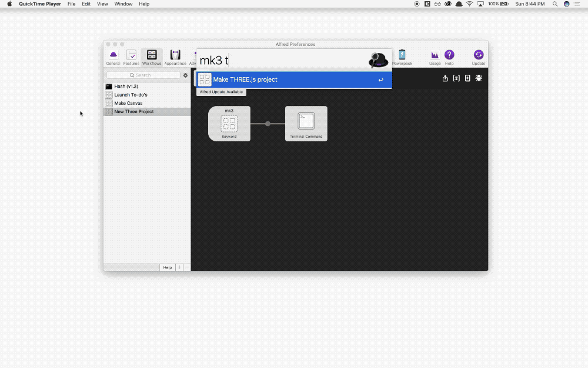
Task: Add a new workflow with the plus button
Action: click(179, 267)
